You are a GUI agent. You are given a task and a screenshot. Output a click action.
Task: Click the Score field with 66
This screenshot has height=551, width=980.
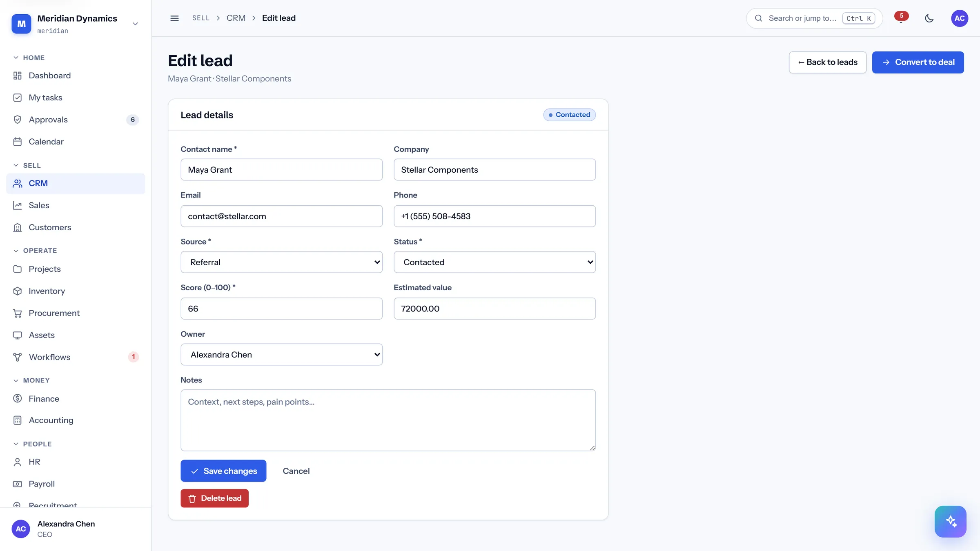281,309
